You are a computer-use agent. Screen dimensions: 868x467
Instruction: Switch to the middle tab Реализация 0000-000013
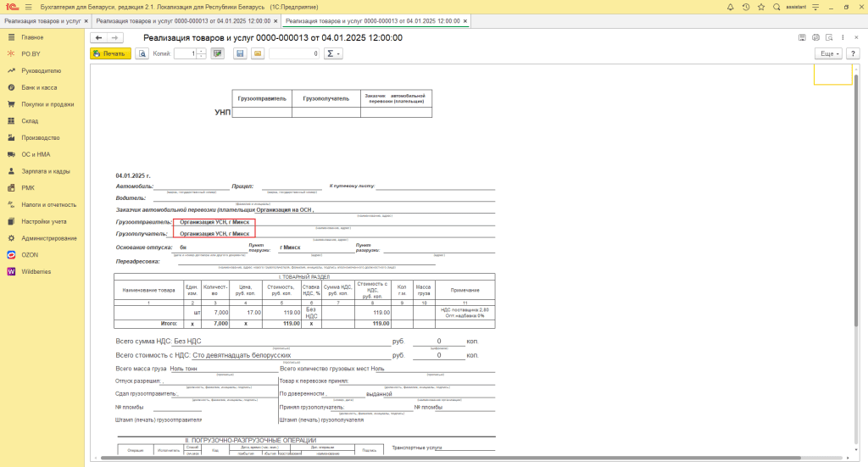coord(183,21)
